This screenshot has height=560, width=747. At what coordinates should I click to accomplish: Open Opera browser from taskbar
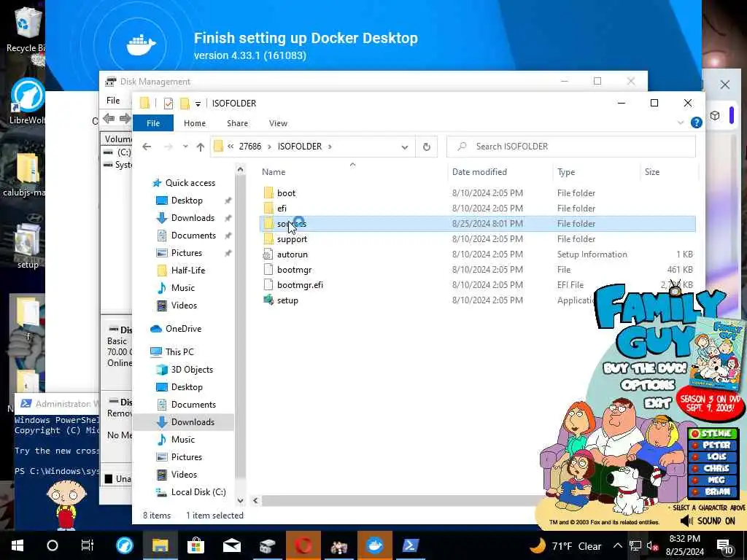303,545
